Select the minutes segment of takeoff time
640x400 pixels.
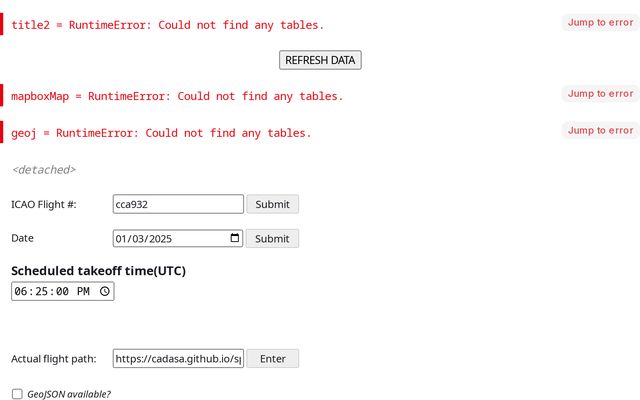click(42, 291)
